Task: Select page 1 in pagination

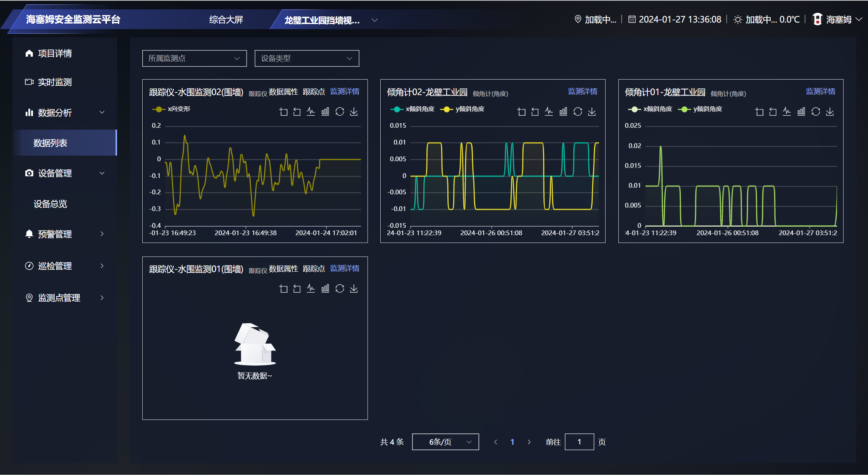Action: coord(512,442)
